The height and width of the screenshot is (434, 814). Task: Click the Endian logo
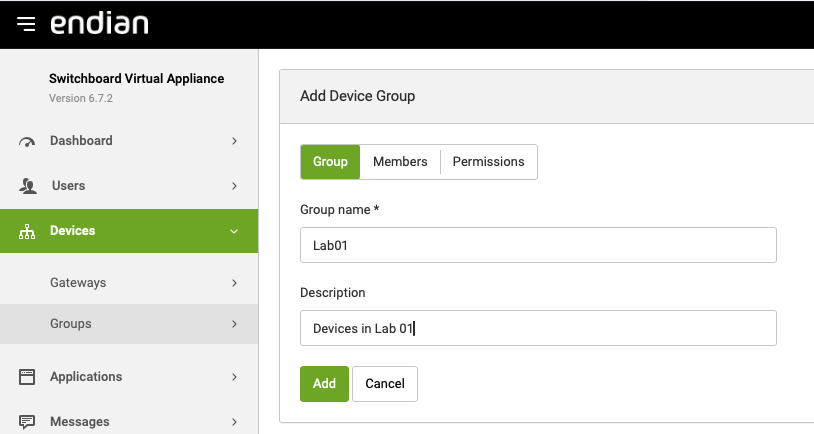[x=100, y=23]
